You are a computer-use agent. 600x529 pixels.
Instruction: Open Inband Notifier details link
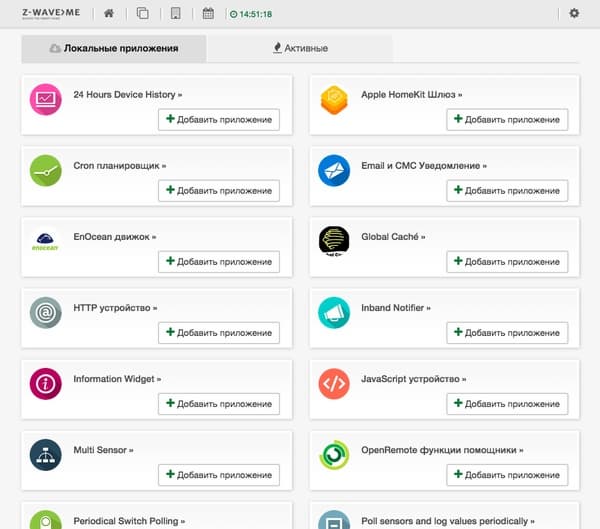[396, 308]
